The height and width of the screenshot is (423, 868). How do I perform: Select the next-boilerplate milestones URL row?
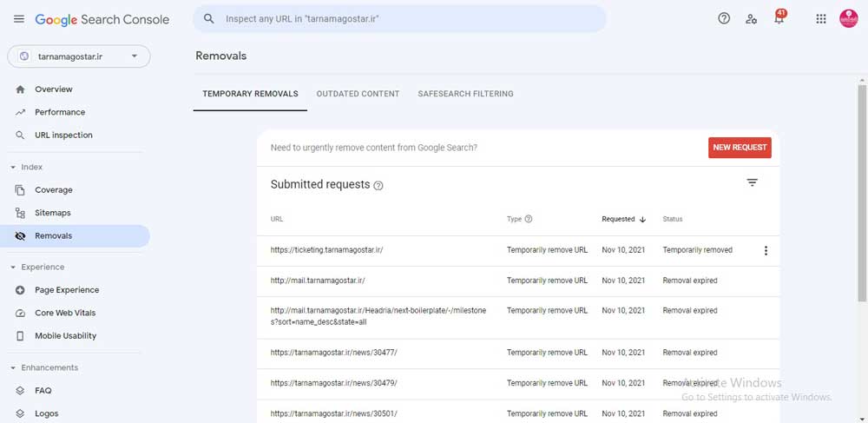378,316
